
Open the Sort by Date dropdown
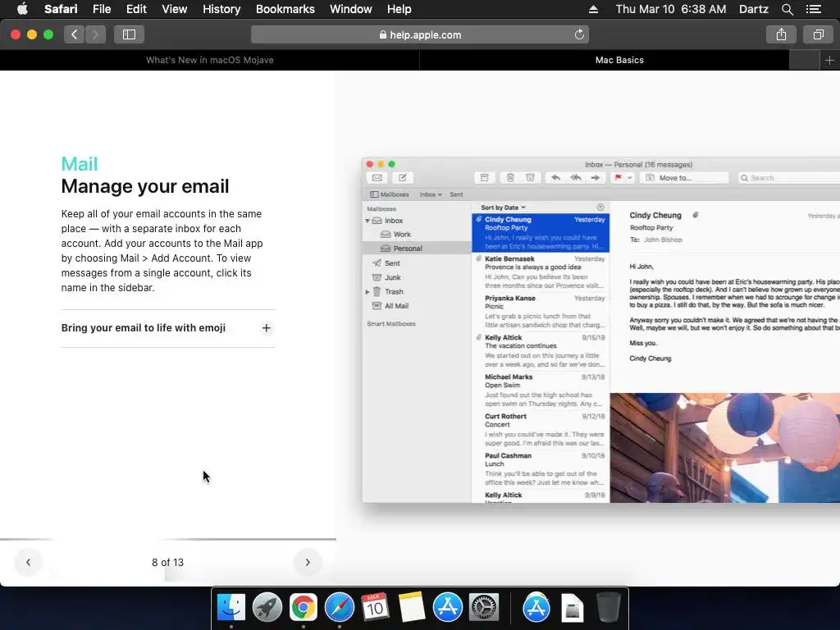coord(503,208)
